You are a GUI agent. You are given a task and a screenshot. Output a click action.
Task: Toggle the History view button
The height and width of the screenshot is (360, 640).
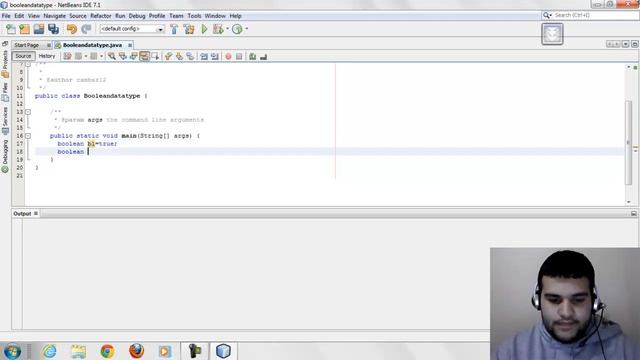tap(47, 56)
